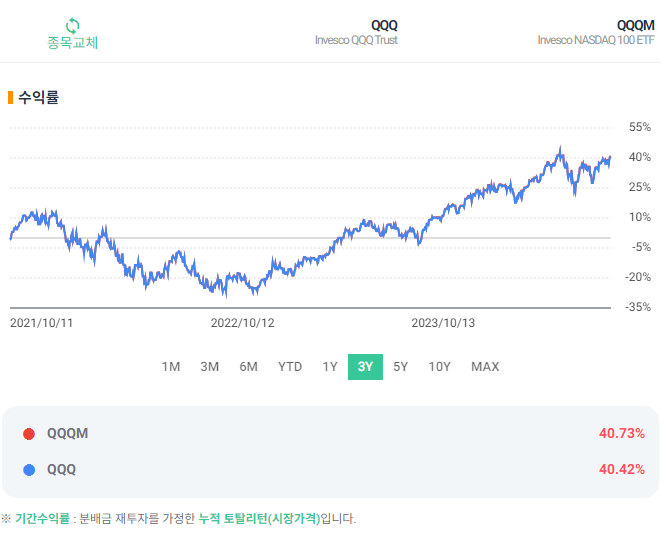The image size is (670, 538).
Task: Switch to the 3M period
Action: [x=209, y=366]
